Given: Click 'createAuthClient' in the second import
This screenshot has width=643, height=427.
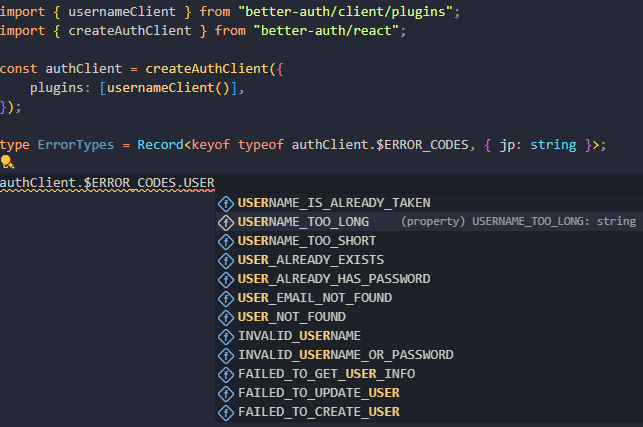Looking at the screenshot, I should click(130, 30).
